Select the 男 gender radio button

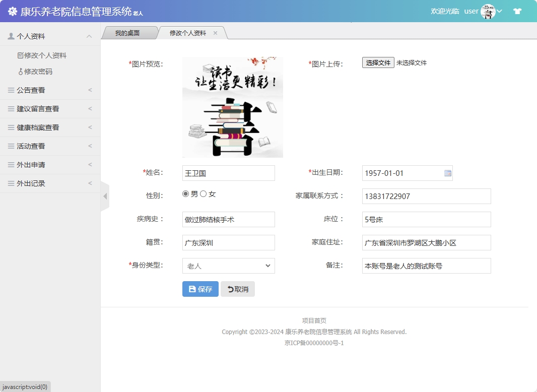[x=185, y=193]
